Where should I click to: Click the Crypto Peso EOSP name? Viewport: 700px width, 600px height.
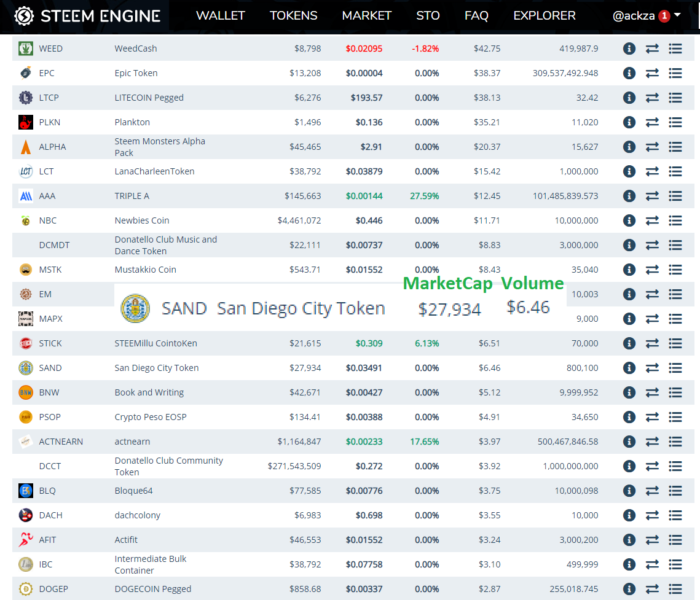click(151, 417)
